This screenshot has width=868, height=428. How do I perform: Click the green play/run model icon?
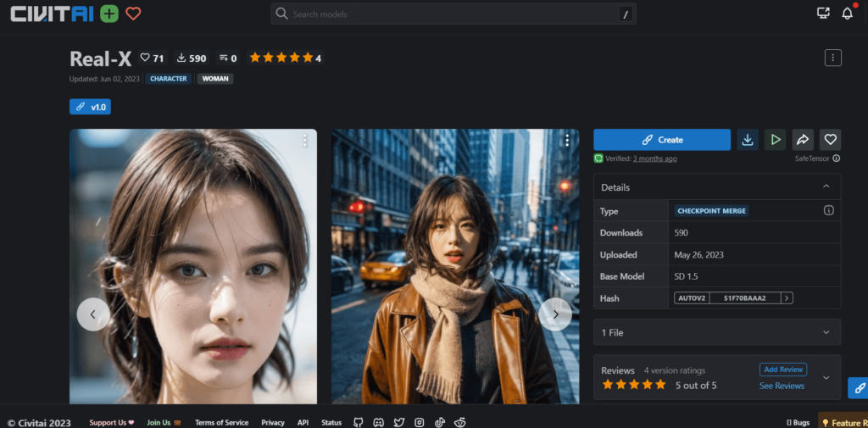[775, 140]
